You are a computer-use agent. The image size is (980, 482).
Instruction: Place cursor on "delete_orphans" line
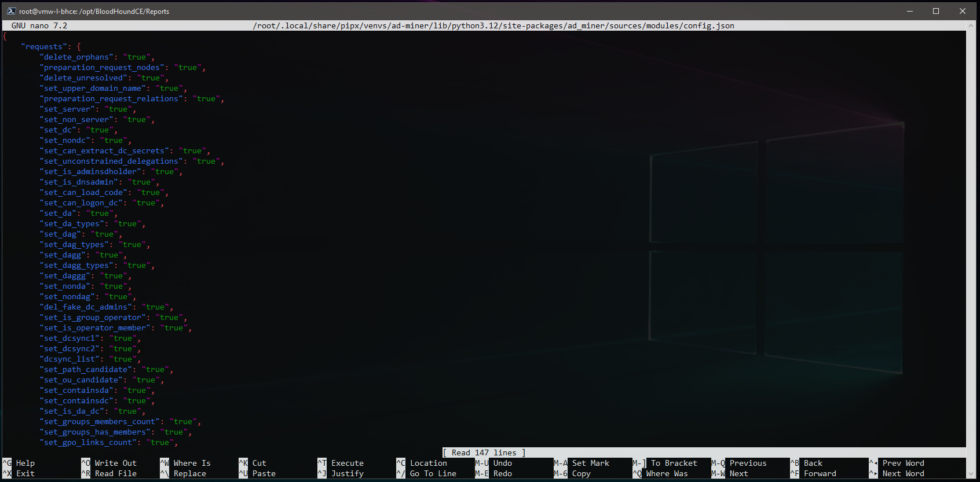97,57
